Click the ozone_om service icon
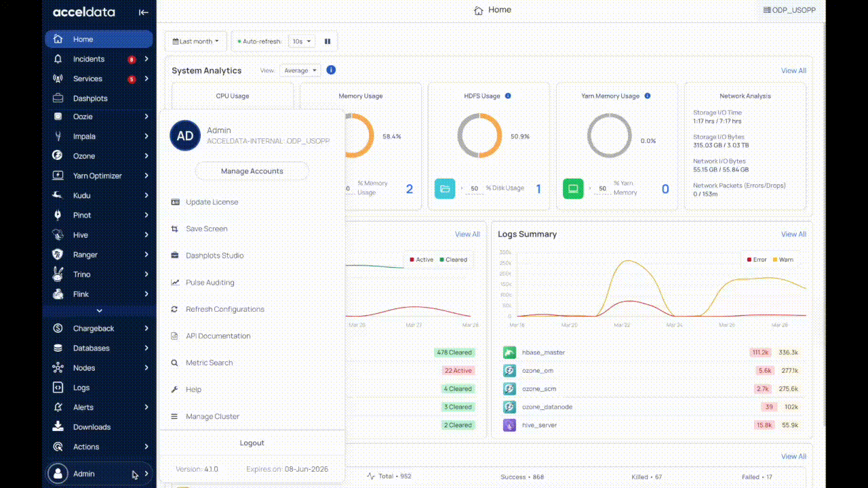This screenshot has height=488, width=868. pos(509,371)
